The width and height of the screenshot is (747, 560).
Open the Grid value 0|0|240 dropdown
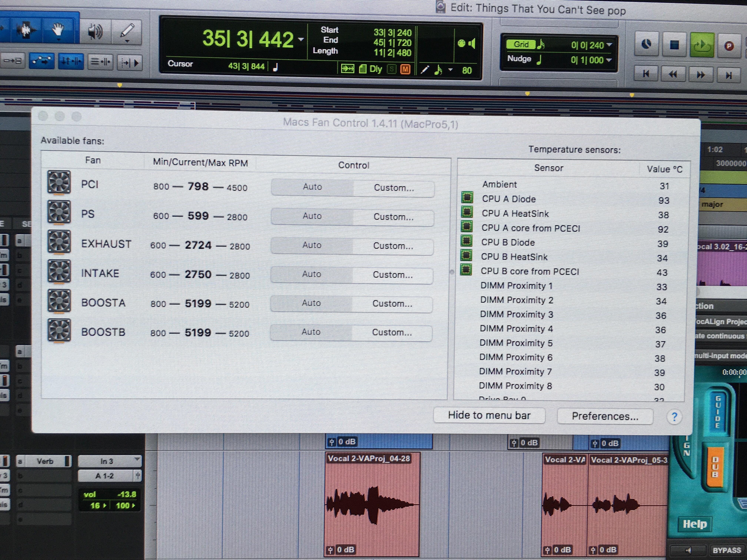609,45
